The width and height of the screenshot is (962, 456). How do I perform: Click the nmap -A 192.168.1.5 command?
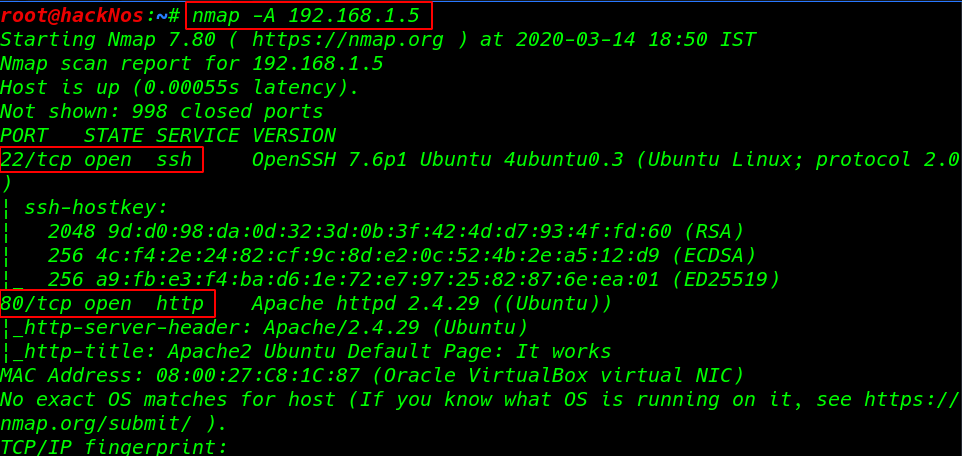(306, 16)
